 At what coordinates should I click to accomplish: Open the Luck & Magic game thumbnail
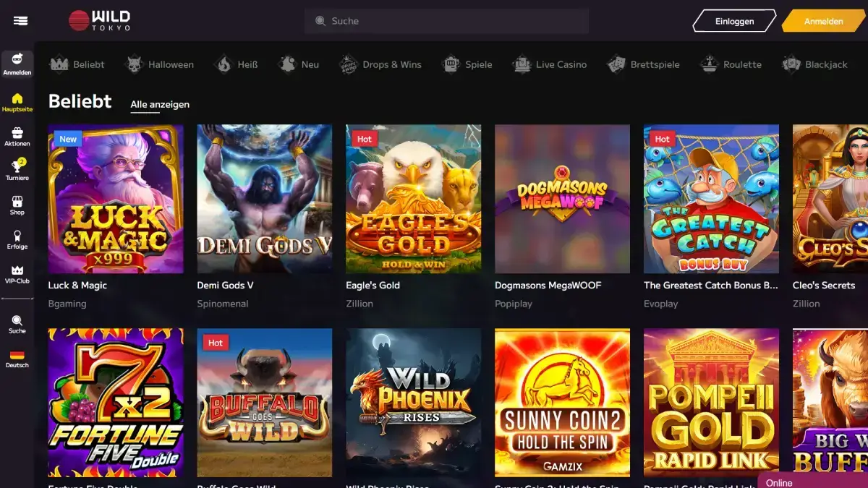pos(116,200)
